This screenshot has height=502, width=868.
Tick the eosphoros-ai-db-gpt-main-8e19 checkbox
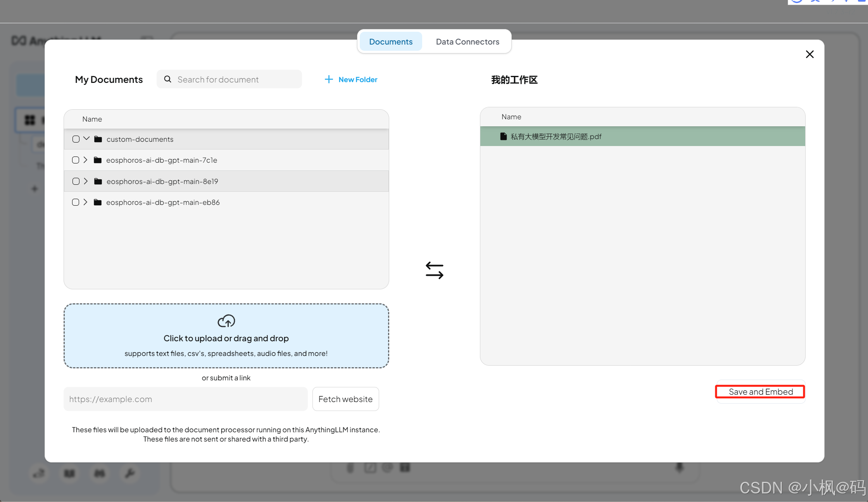pyautogui.click(x=76, y=181)
